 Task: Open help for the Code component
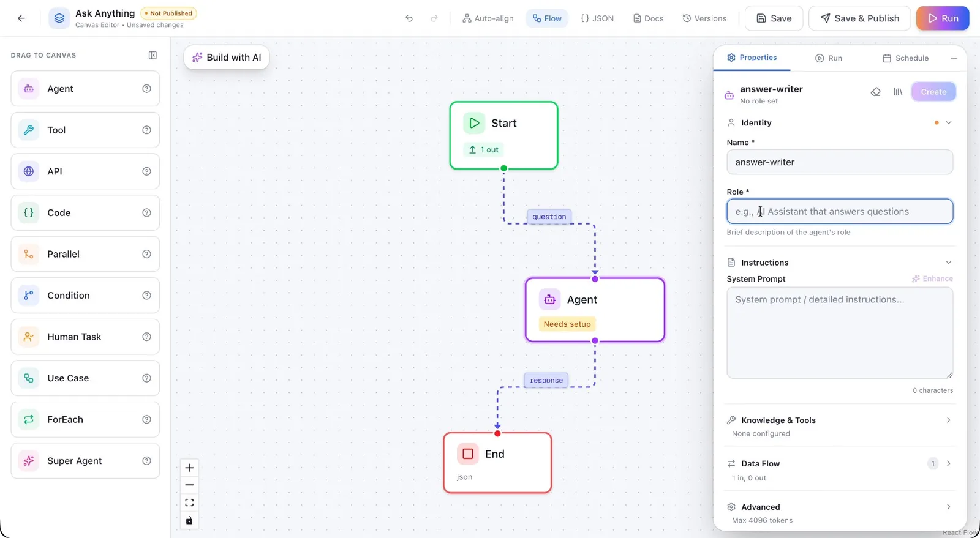pos(146,212)
